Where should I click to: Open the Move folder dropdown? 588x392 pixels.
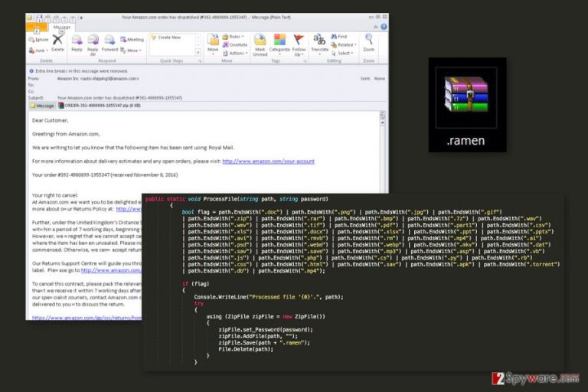coord(213,44)
